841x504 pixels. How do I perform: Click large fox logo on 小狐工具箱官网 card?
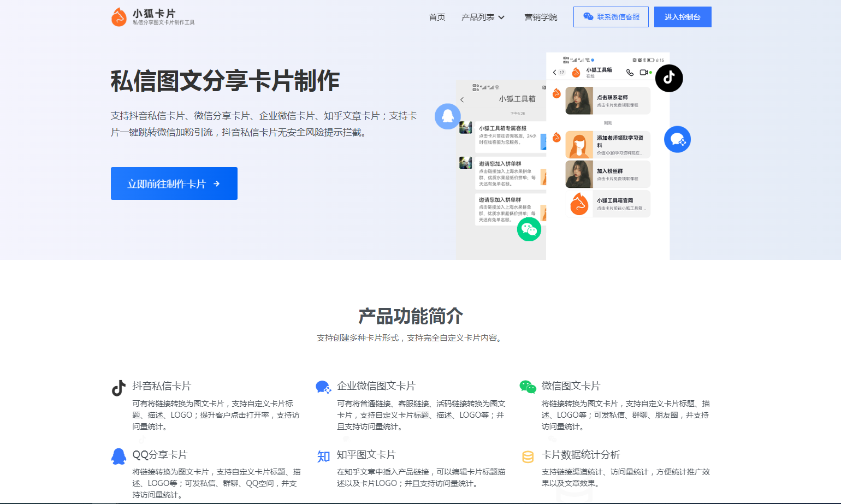coord(579,204)
